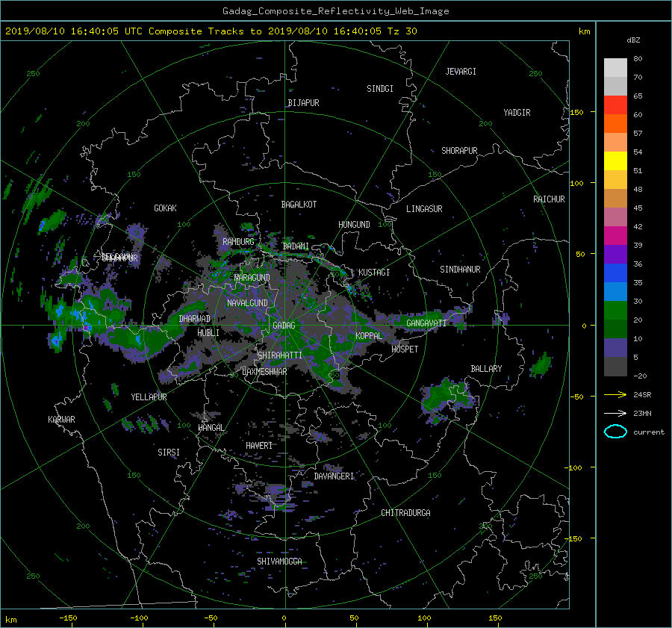Click the GOKAK city label
The width and height of the screenshot is (672, 628).
165,208
